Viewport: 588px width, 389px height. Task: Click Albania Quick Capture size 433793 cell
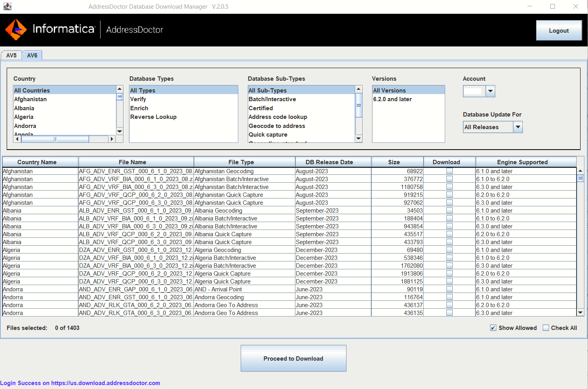(397, 242)
